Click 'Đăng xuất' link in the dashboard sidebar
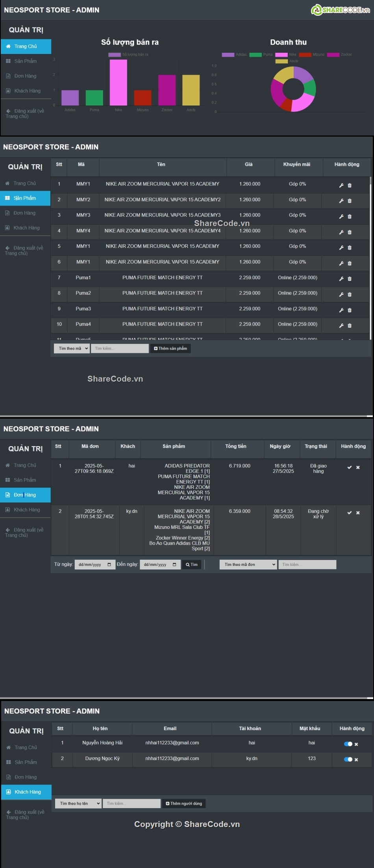This screenshot has width=374, height=868. click(25, 114)
